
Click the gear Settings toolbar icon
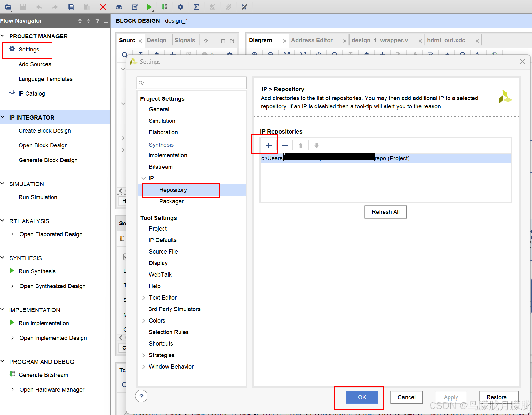point(180,7)
